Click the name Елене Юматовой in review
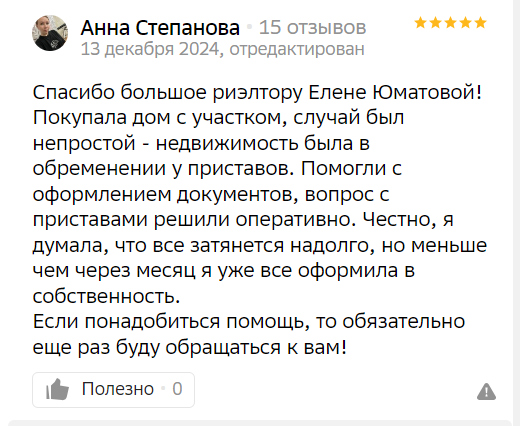The width and height of the screenshot is (520, 426). (395, 92)
